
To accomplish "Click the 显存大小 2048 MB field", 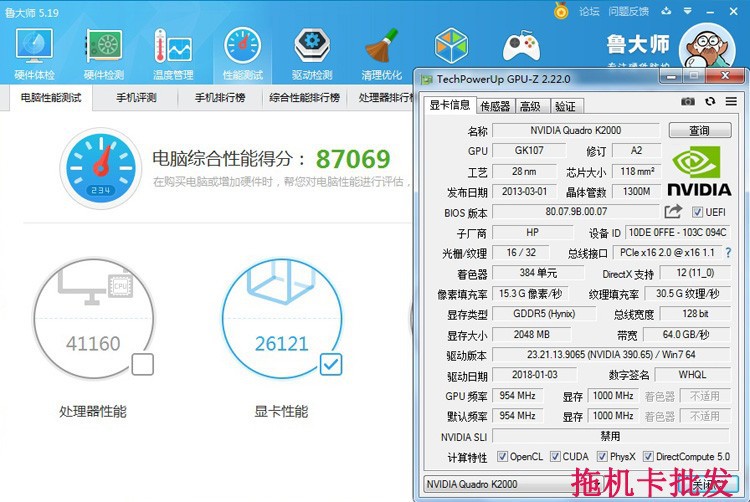I will pyautogui.click(x=531, y=334).
